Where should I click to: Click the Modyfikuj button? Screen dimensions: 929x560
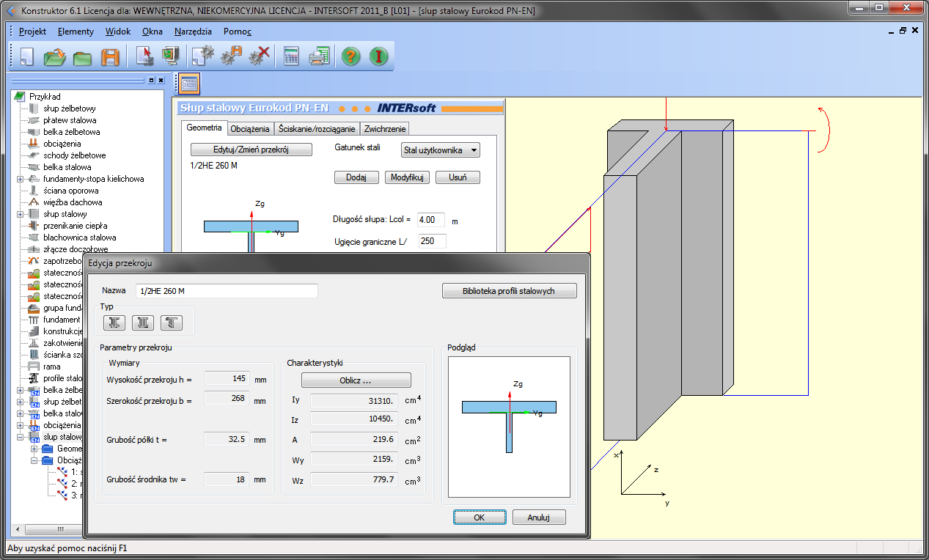(407, 177)
